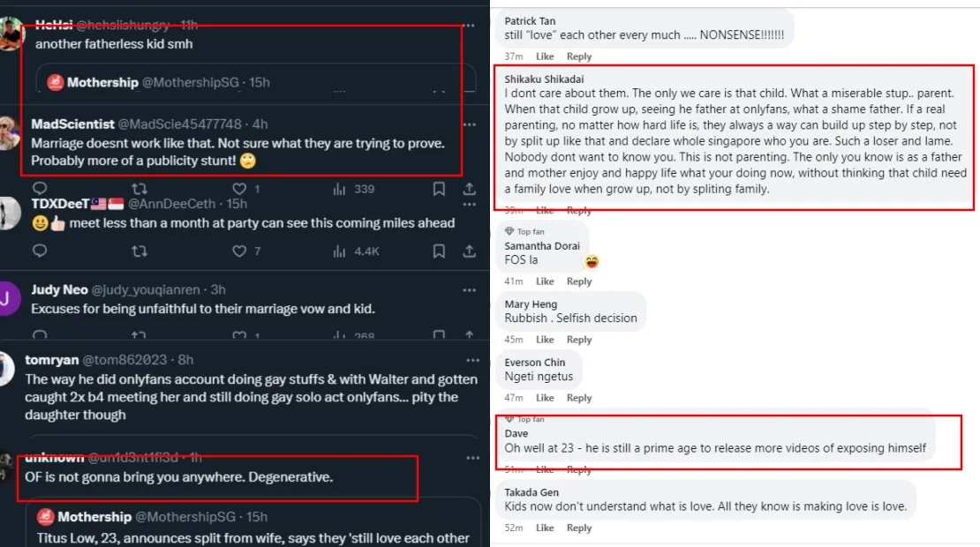Screen dimensions: 980x547
Task: Bookmark MadScientist's tweet
Action: [x=439, y=189]
